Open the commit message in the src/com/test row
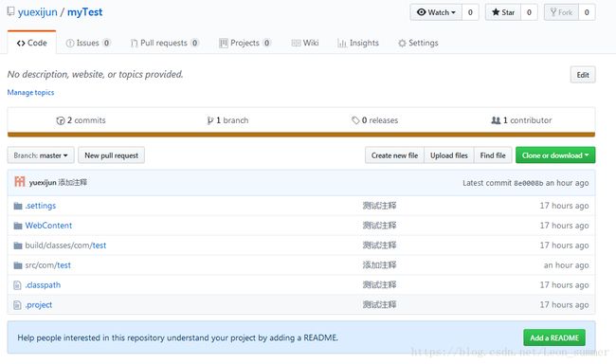This screenshot has height=364, width=616. pos(379,265)
